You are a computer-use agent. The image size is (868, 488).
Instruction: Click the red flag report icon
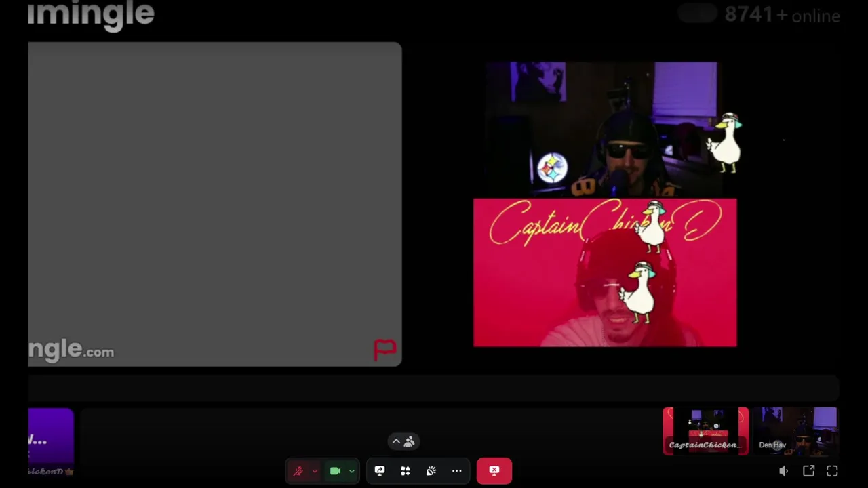pos(384,349)
